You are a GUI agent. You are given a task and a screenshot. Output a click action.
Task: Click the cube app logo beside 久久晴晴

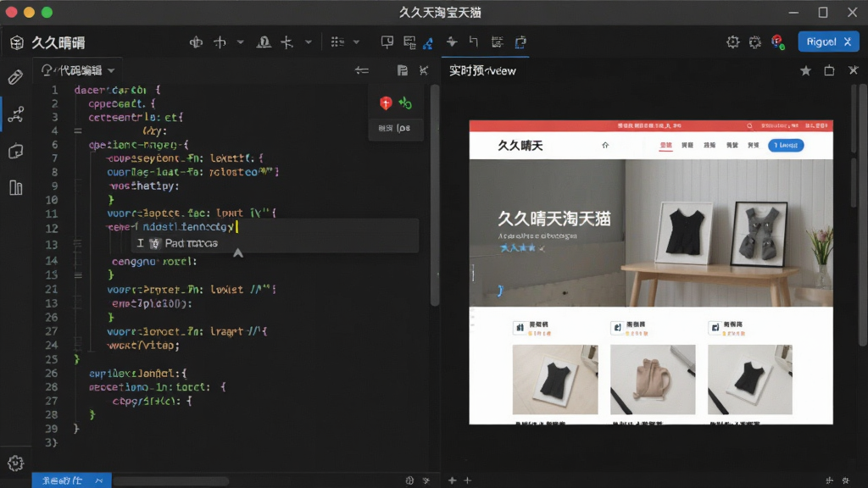point(17,42)
